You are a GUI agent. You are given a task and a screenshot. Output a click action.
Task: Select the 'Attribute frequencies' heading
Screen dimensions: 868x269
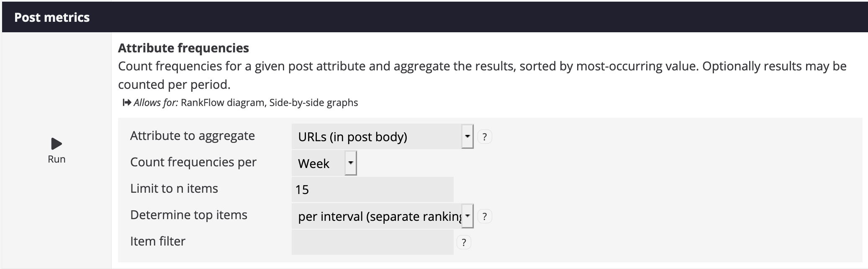(x=183, y=48)
